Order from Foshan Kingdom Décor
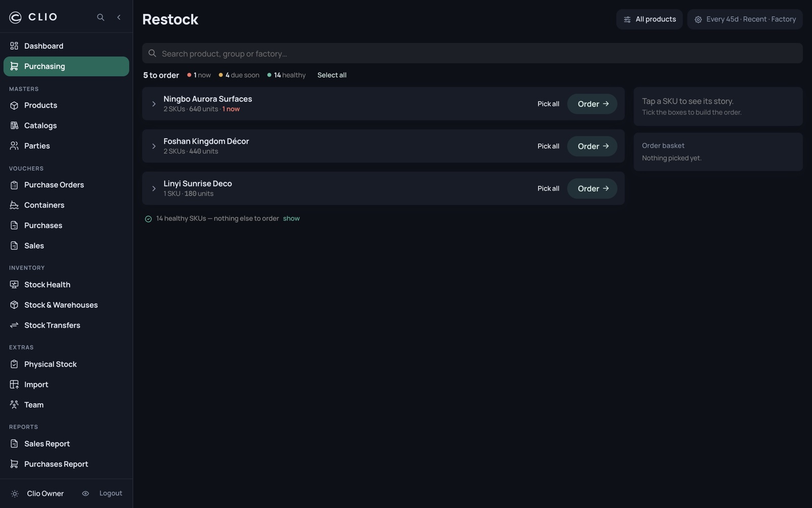This screenshot has height=508, width=812. tap(592, 146)
